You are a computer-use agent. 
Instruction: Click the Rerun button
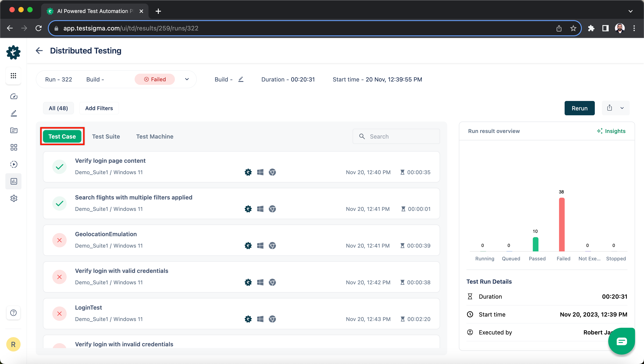point(580,108)
